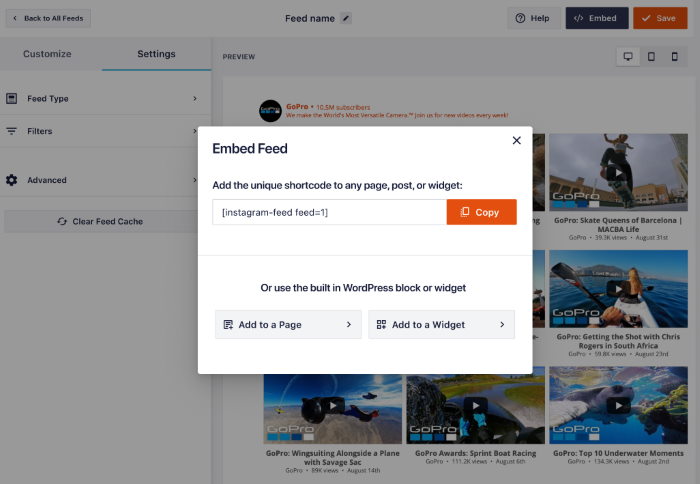
Task: Switch preview to desktop view
Action: pyautogui.click(x=628, y=57)
